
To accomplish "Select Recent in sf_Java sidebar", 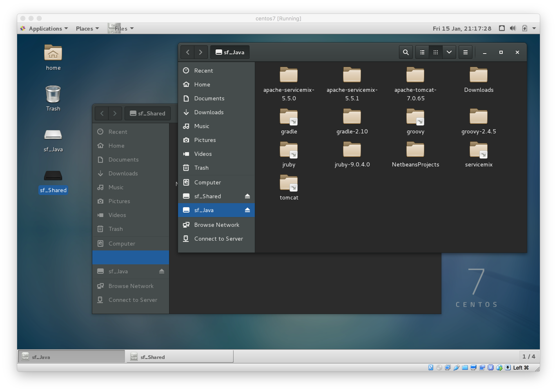I will [216, 71].
